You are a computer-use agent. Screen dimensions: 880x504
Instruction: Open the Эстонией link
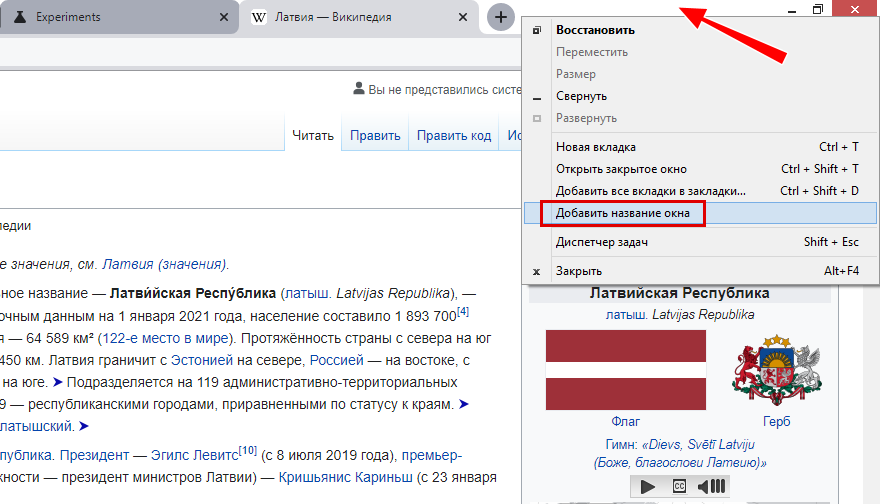click(x=201, y=360)
